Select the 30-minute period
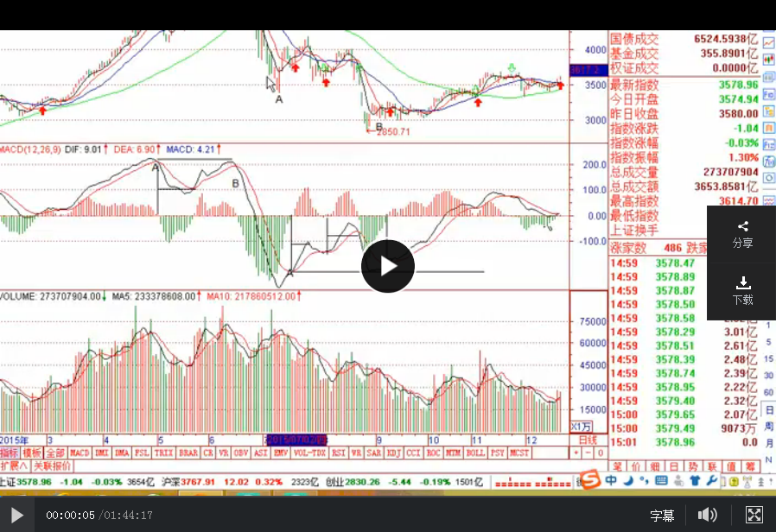Screen dimensions: 776x532 768,376
